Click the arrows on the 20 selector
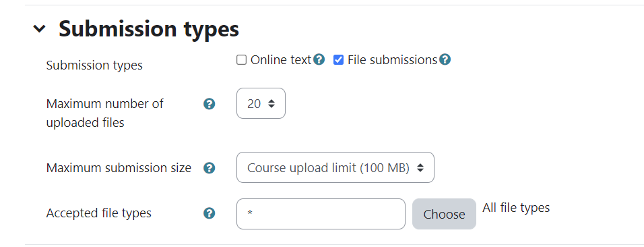The width and height of the screenshot is (644, 247). click(x=271, y=104)
